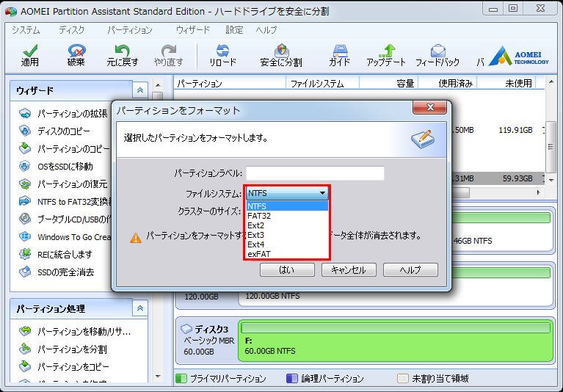This screenshot has width=563, height=392.
Task: Select Ext2 in the file system list
Action: [287, 225]
